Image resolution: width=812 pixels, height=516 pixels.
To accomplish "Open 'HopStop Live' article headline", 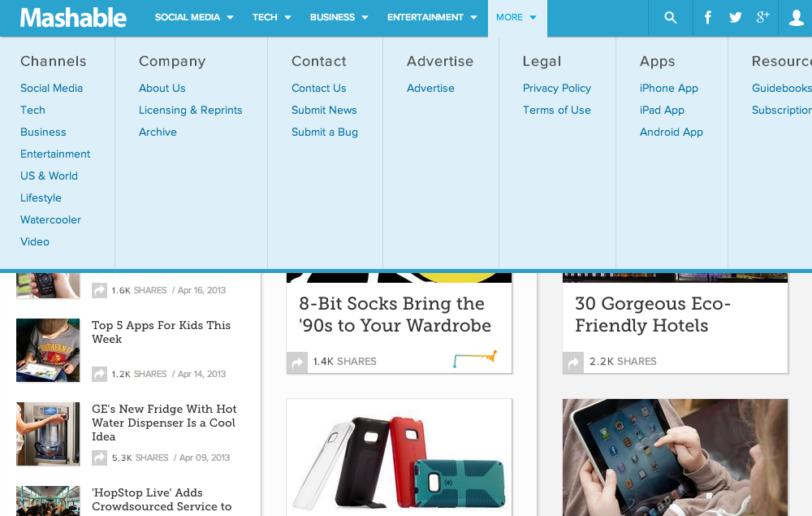I will [x=162, y=500].
